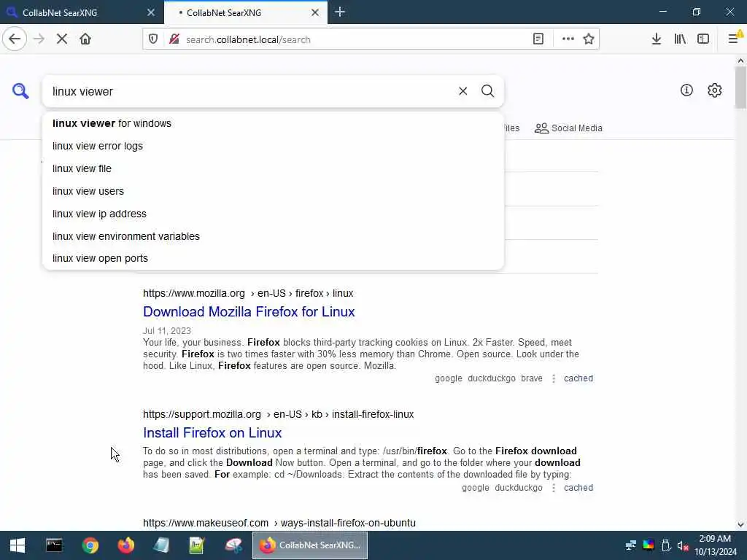Toggle reader view in address bar
The height and width of the screenshot is (560, 747).
[538, 39]
